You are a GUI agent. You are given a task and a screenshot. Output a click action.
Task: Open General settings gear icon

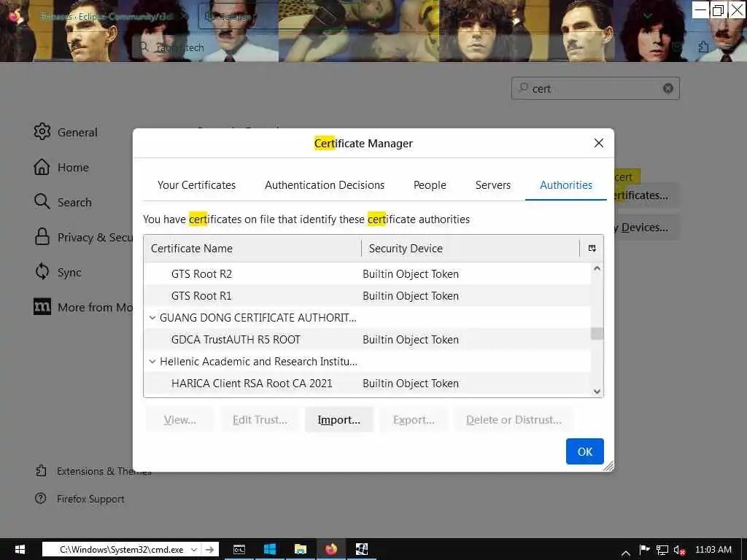tap(42, 131)
